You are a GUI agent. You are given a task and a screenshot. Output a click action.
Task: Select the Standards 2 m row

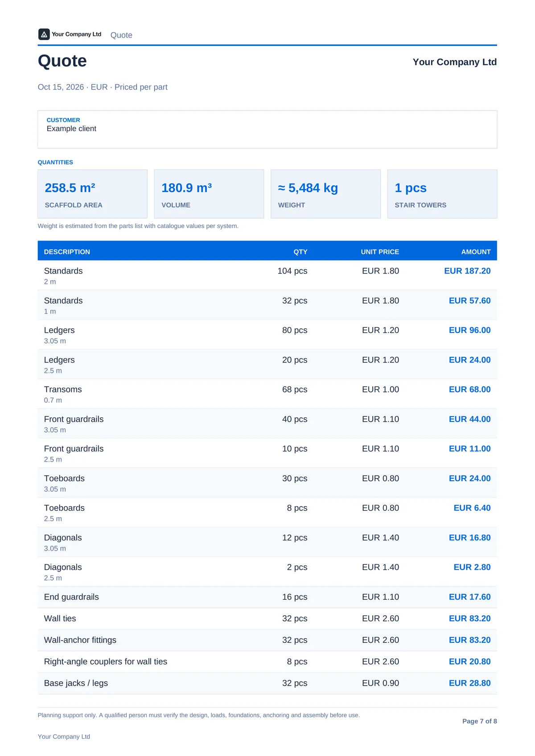[267, 275]
